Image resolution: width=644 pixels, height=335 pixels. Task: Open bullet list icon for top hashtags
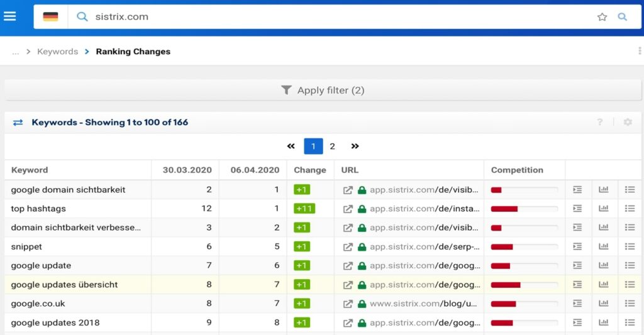coord(630,209)
